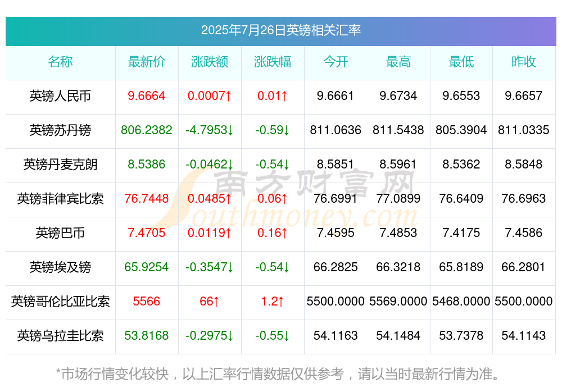Click the open price 9.6661

click(x=336, y=95)
